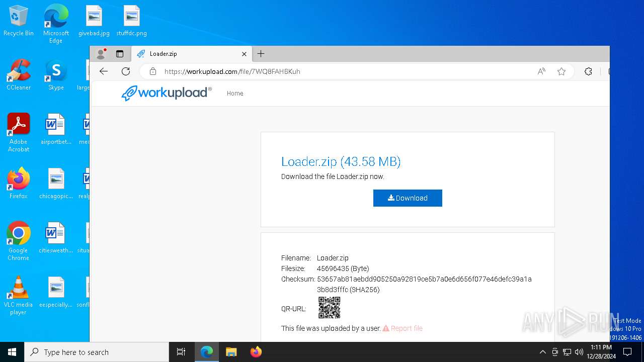Switch to the Loader.zip tab
Screen dimensions: 644x362
pos(192,54)
